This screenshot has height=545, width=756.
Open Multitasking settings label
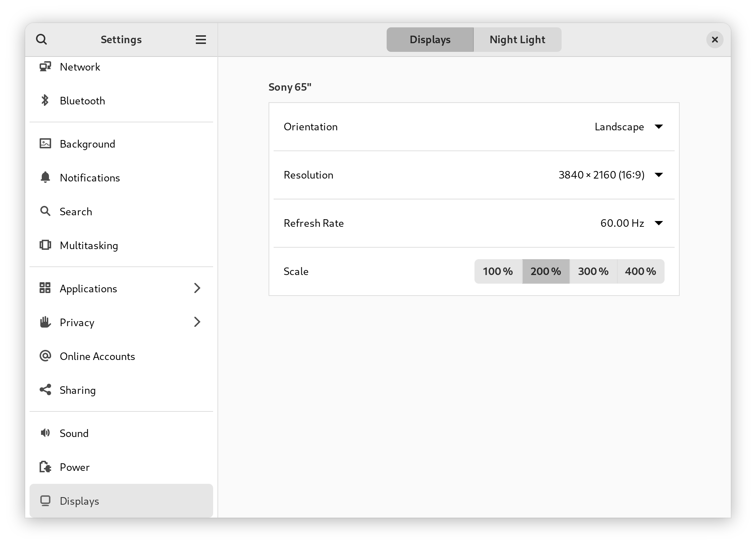89,246
